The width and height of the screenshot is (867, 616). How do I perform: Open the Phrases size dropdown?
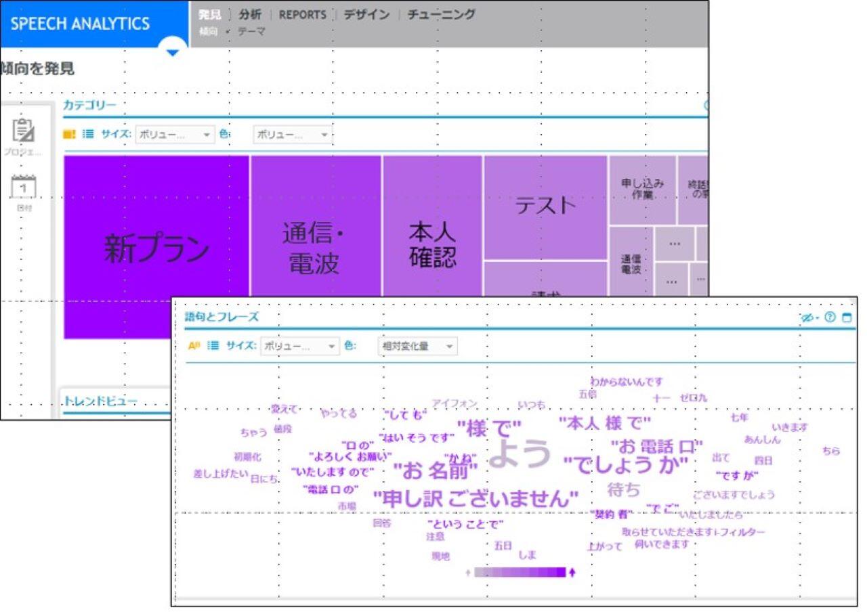(300, 346)
